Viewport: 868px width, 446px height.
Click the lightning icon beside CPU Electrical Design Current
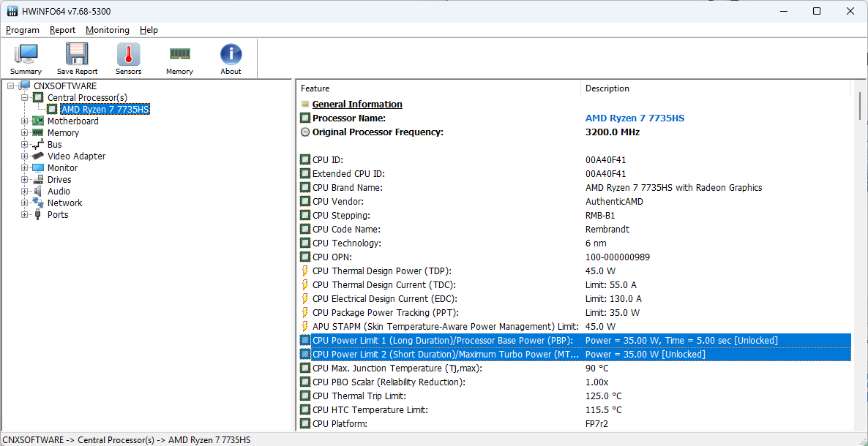tap(305, 299)
